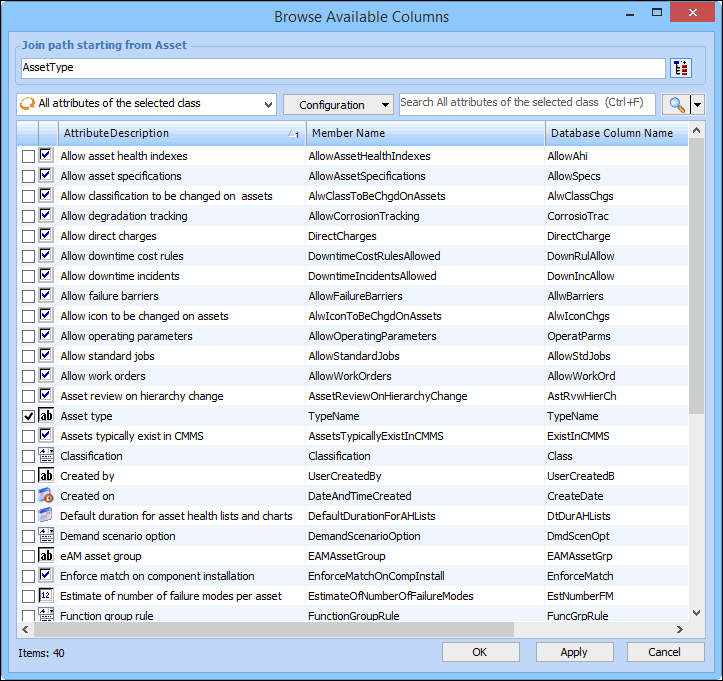Image resolution: width=723 pixels, height=681 pixels.
Task: Check the Allow work orders row checkbox
Action: [x=28, y=376]
